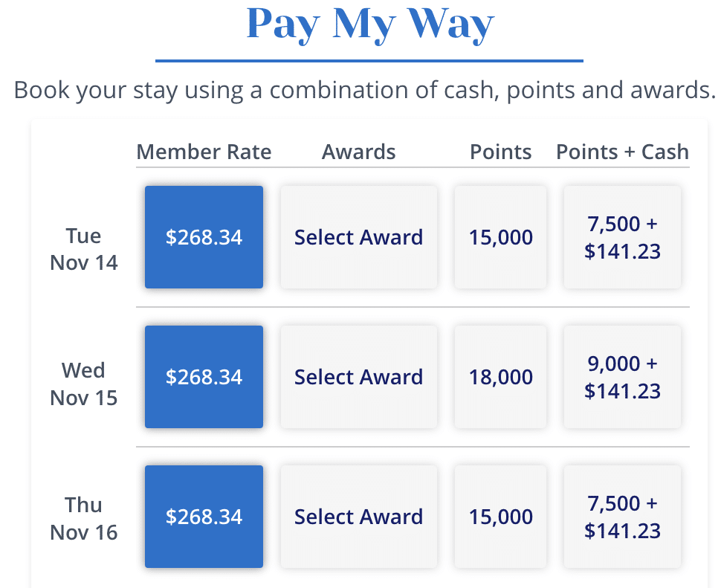Select the $268.34 Member Rate for Wed Nov 15

coord(204,377)
